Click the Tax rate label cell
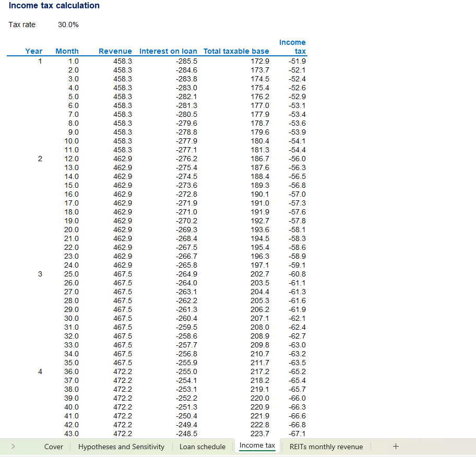Screen dimensions: 476x457 [x=22, y=25]
